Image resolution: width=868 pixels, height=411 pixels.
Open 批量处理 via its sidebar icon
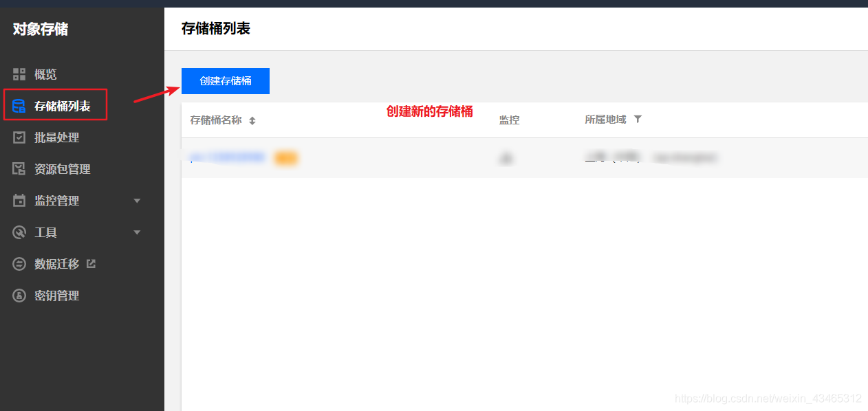(19, 137)
